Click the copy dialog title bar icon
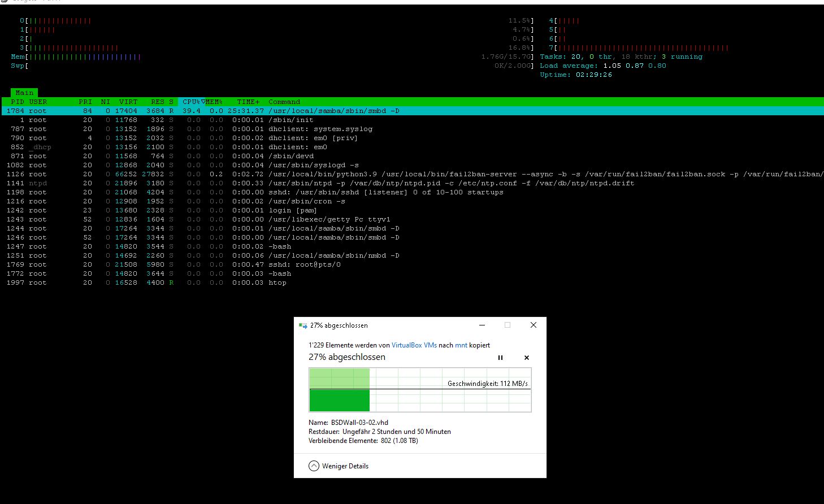This screenshot has width=824, height=504. pyautogui.click(x=303, y=325)
